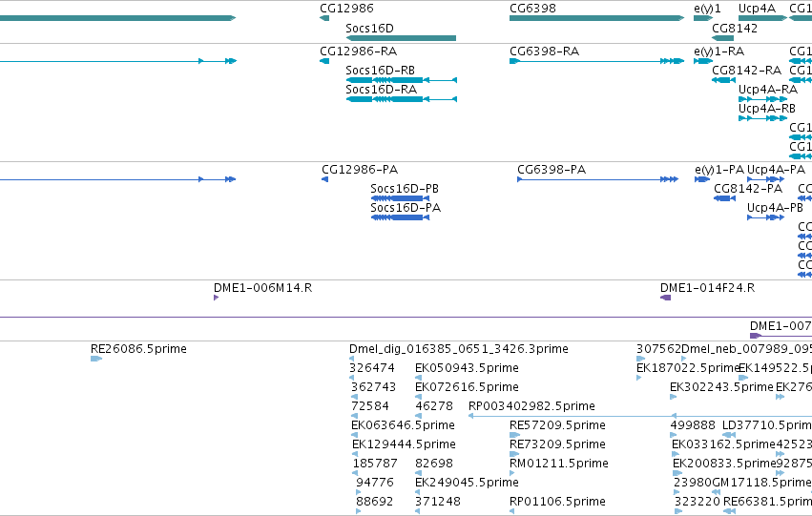Click the 46278 EST label
Viewport: 812px width, 516px height.
[x=434, y=406]
